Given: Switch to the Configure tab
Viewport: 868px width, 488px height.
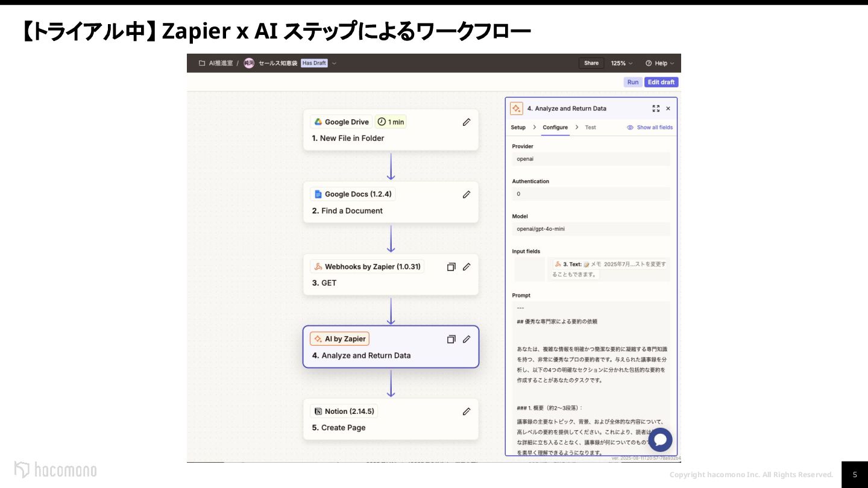Looking at the screenshot, I should (x=555, y=127).
